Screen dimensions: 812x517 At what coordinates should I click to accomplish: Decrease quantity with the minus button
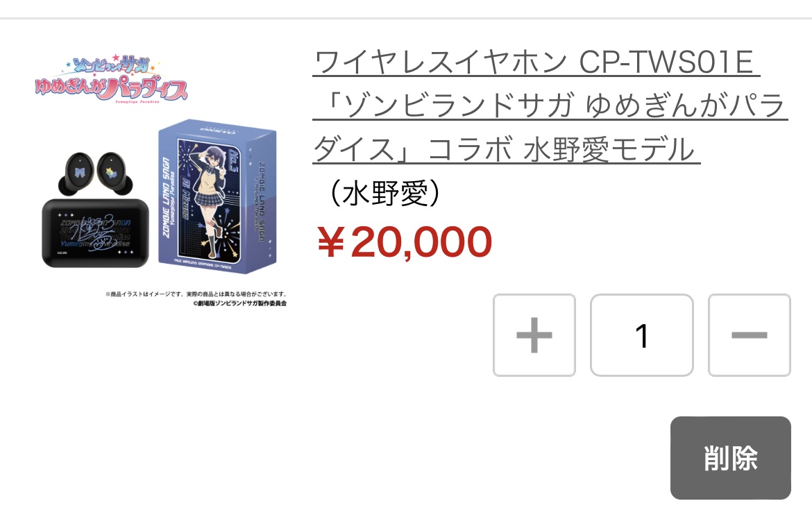[x=749, y=335]
